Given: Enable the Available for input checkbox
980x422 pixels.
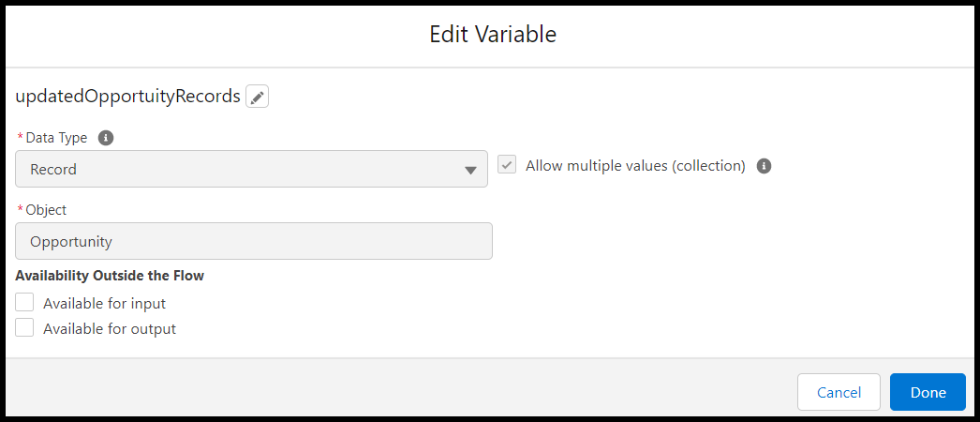Looking at the screenshot, I should [x=25, y=303].
